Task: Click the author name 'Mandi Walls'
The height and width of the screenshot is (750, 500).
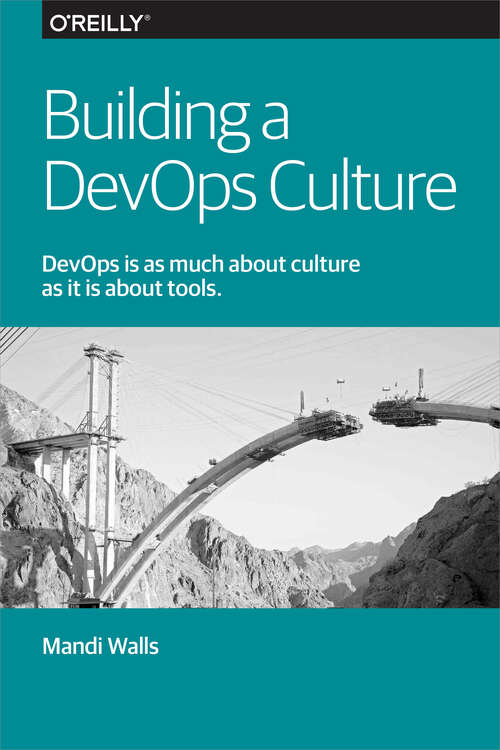Action: tap(100, 646)
